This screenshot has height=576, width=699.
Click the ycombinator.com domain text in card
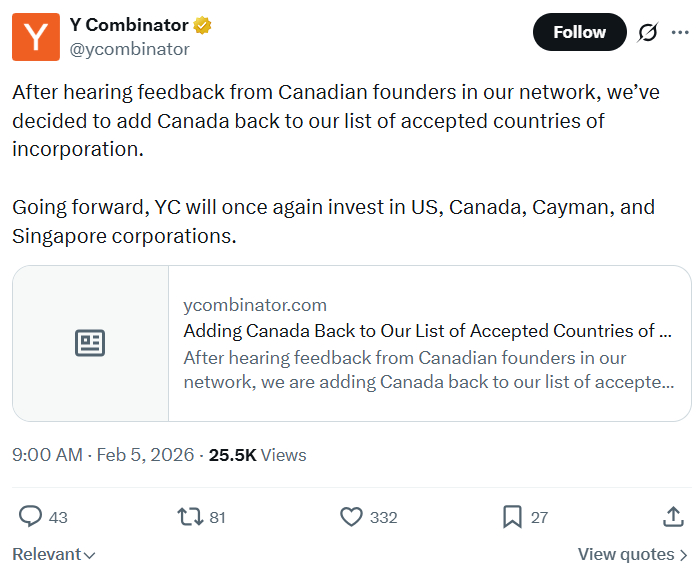click(x=255, y=305)
